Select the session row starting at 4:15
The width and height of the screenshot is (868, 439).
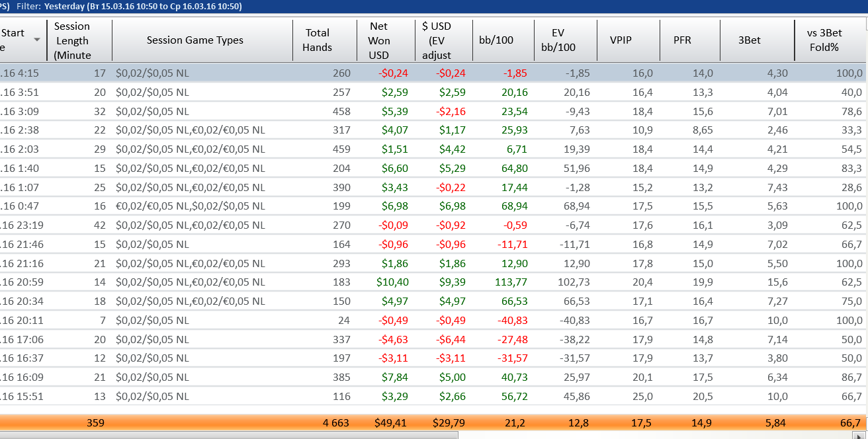(x=434, y=73)
